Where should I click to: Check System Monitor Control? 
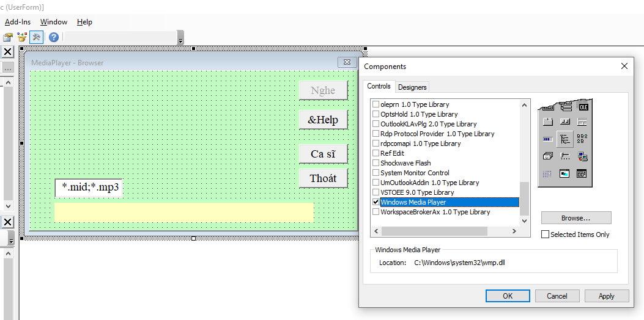(376, 173)
